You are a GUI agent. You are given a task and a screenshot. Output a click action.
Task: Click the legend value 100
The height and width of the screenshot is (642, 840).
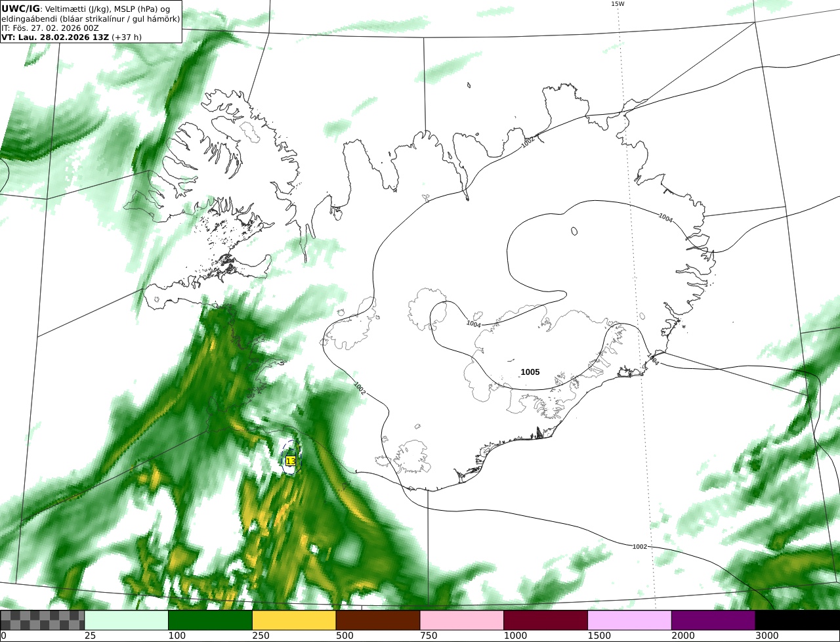tap(176, 636)
